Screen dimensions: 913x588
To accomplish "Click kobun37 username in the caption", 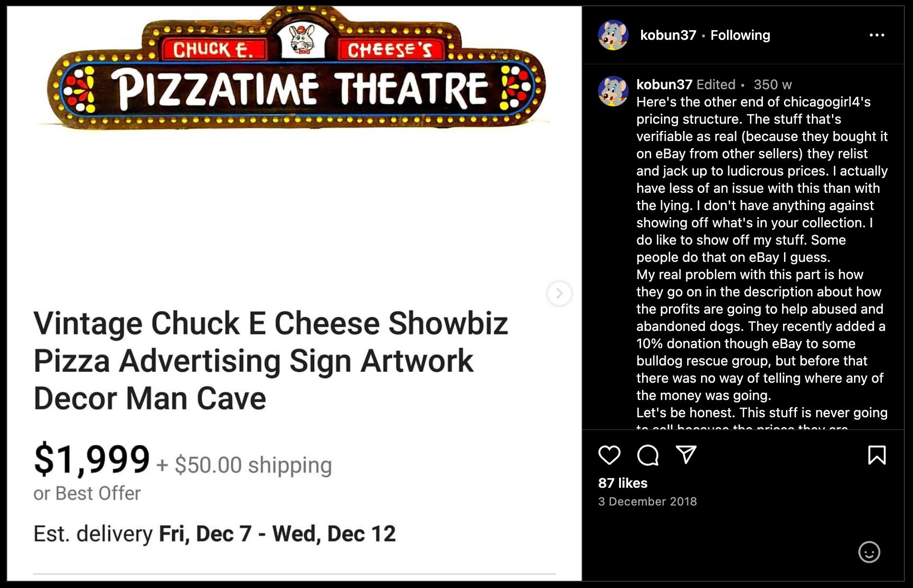I will coord(664,84).
